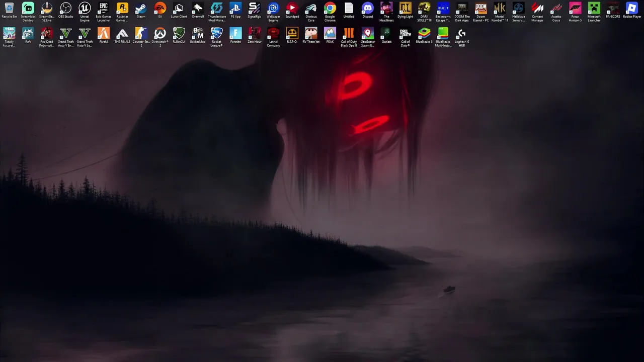The image size is (644, 362).
Task: Click the Roblox Player icon
Action: coord(632,11)
